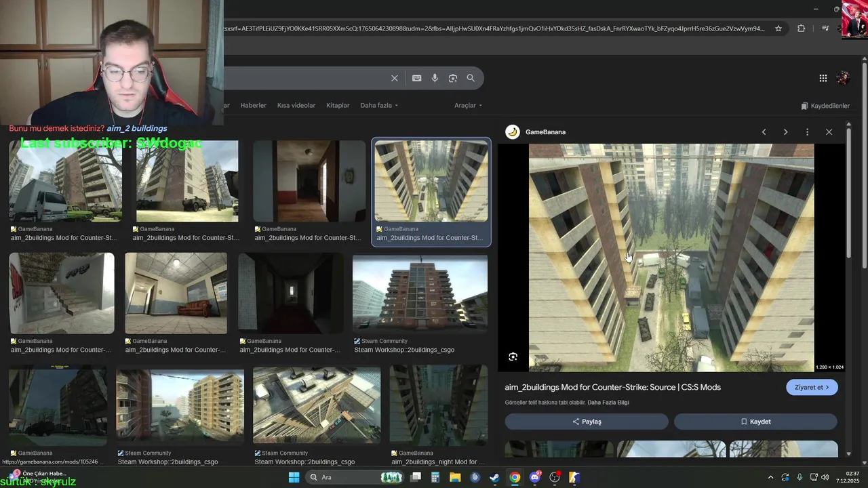Open Discord from the taskbar
868x488 pixels.
pos(534,477)
